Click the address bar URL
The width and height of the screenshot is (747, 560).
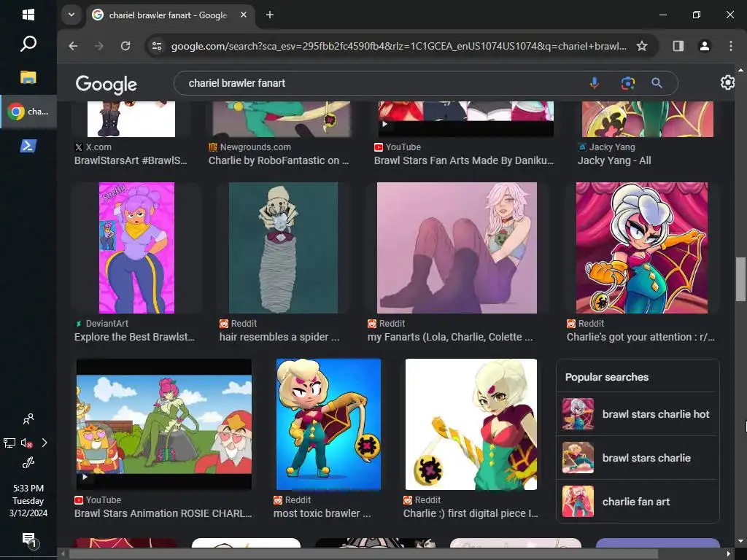coord(399,46)
